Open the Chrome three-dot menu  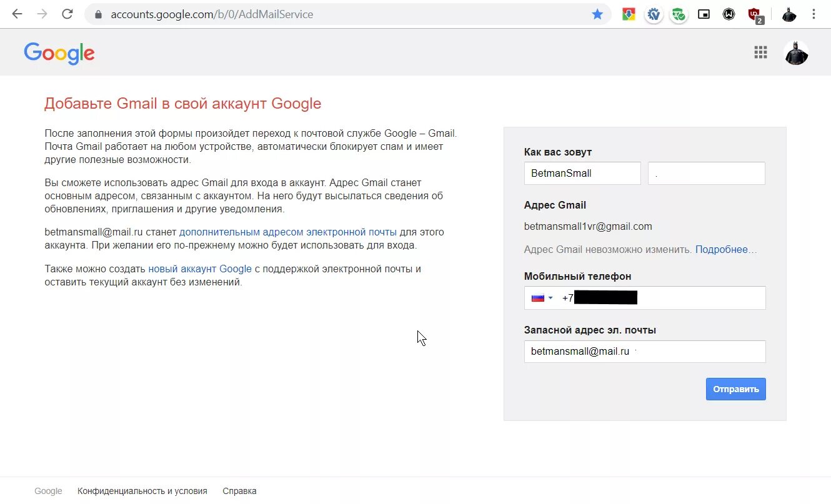(x=814, y=14)
